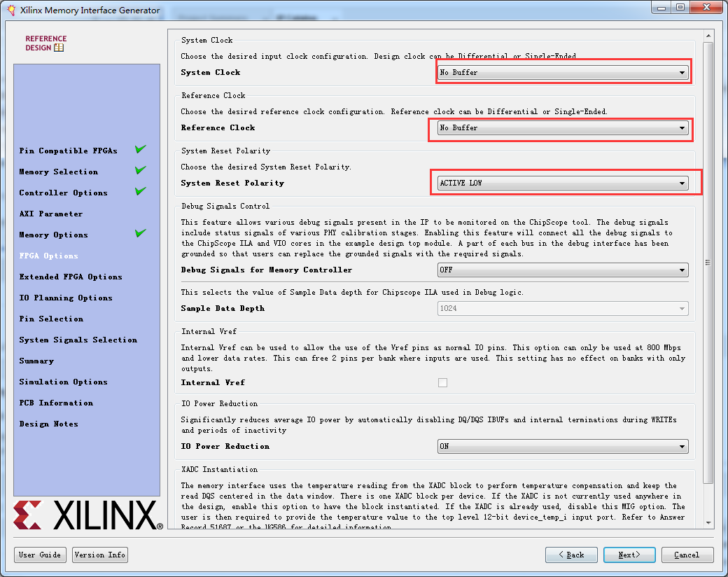This screenshot has width=728, height=577.
Task: Go to Controller Options step
Action: (63, 193)
